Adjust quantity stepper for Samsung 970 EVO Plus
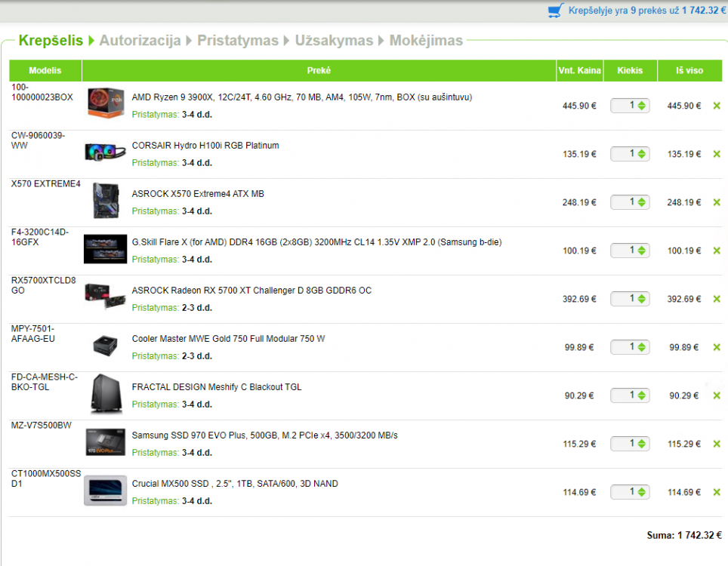Screen dimensions: 728x566 point(642,444)
